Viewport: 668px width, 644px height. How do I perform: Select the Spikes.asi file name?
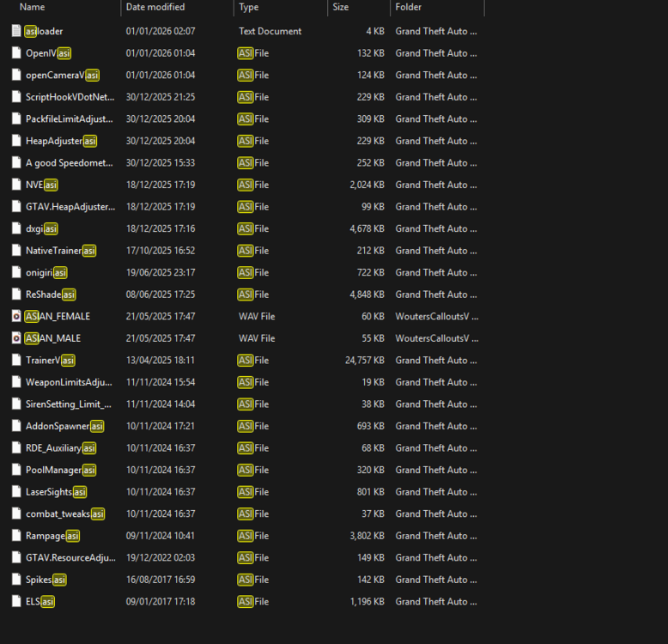[x=46, y=580]
